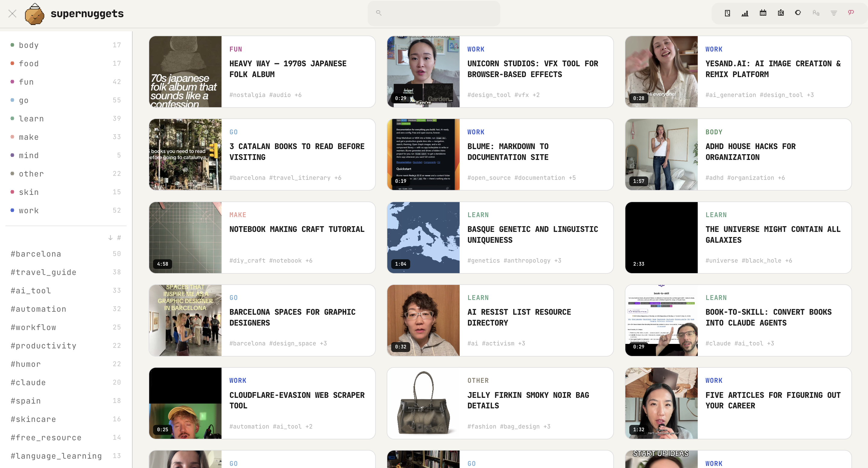Open 3 Catalan Books card title
Image resolution: width=868 pixels, height=468 pixels.
coord(297,151)
